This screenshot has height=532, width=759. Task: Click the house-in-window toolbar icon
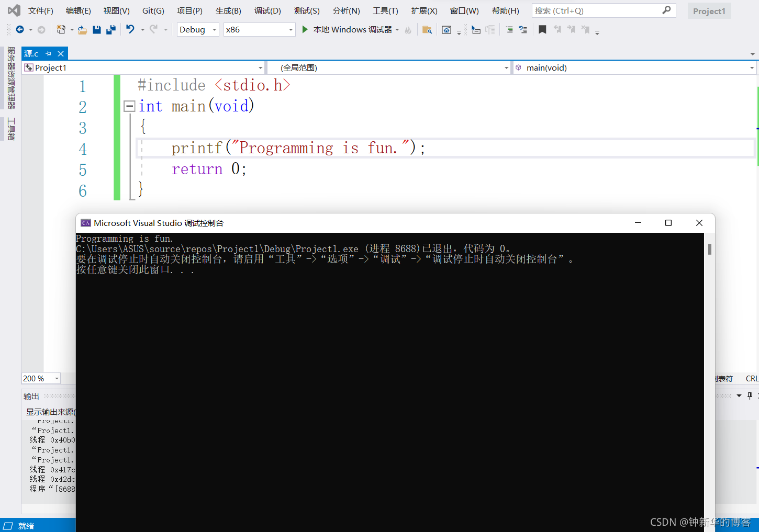click(x=447, y=30)
